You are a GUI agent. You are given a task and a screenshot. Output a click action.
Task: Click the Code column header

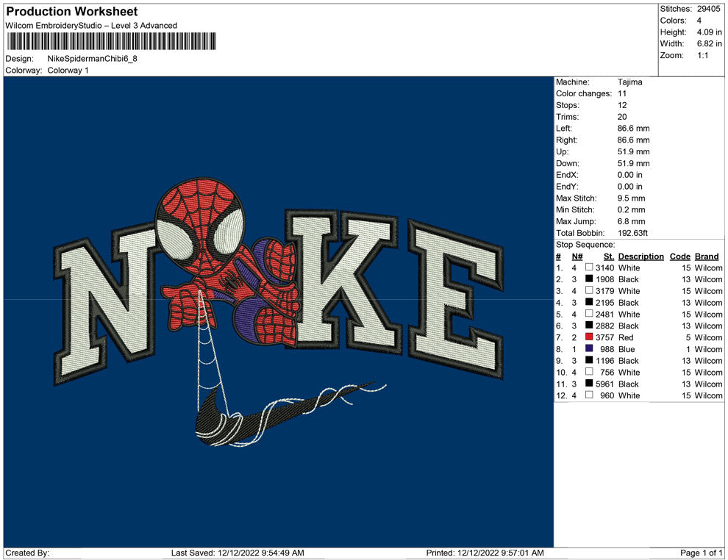[x=679, y=256]
